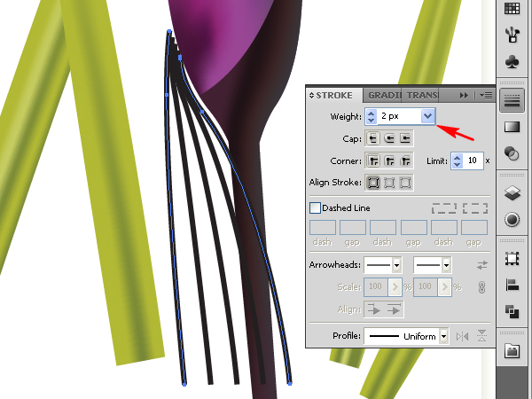
Task: Click the stroke Weight stepper arrows
Action: click(372, 116)
